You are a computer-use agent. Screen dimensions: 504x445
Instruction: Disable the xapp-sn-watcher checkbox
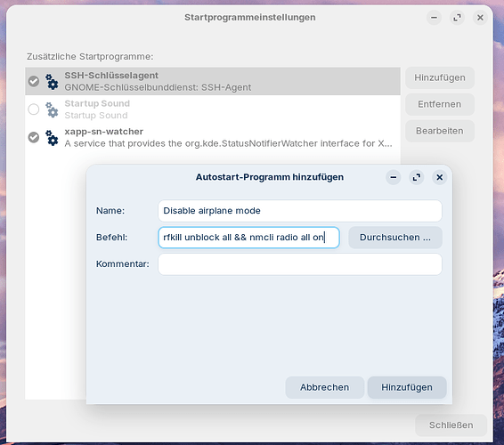34,137
